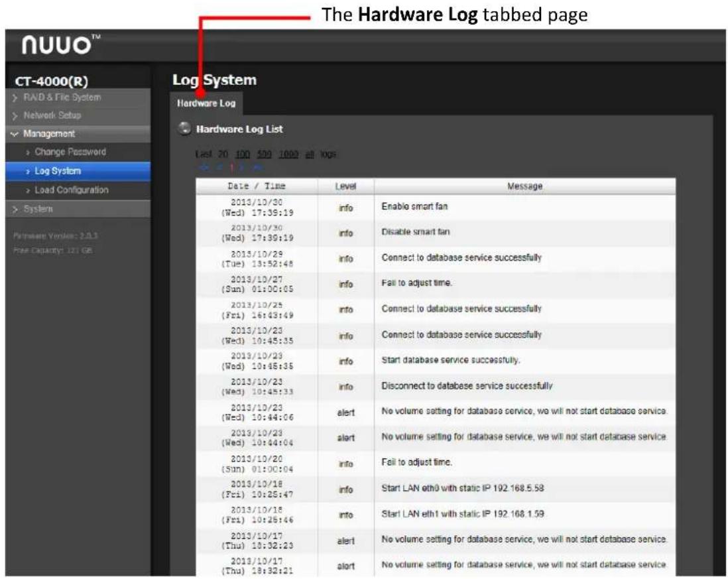Select 10:44:04 'No volume setting' alert message
The width and height of the screenshot is (728, 579).
524,437
